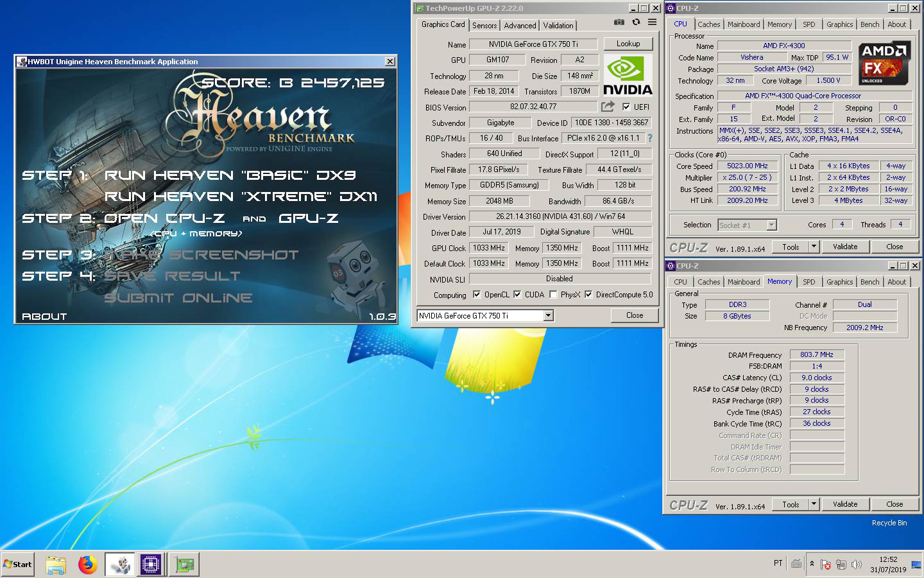The height and width of the screenshot is (578, 924).
Task: Launch Firefox from the taskbar
Action: 88,565
